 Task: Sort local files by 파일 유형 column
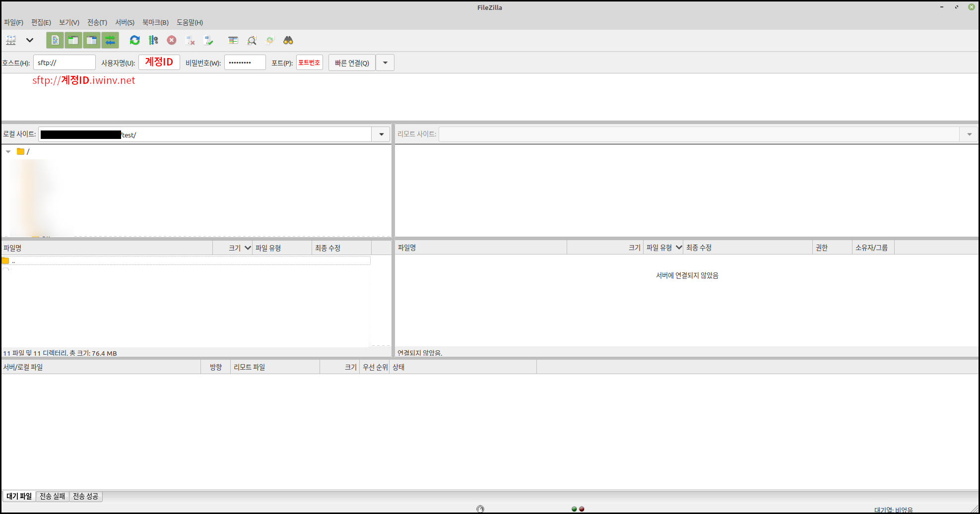282,248
